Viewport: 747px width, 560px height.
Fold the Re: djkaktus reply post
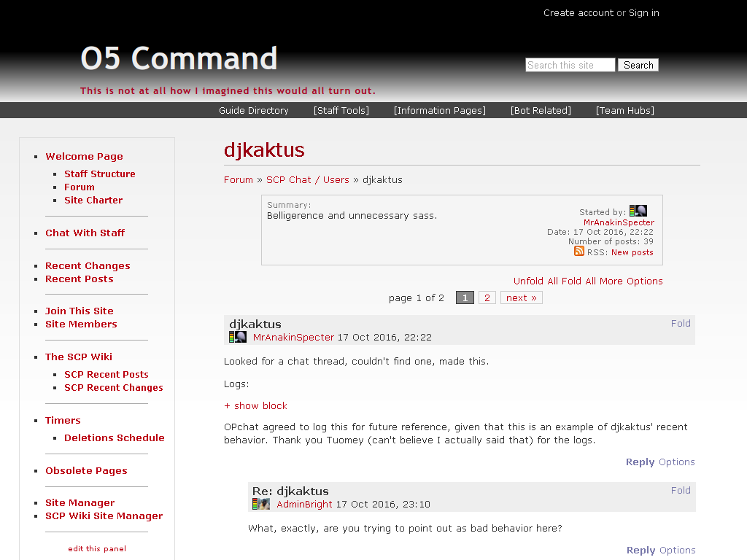click(681, 491)
